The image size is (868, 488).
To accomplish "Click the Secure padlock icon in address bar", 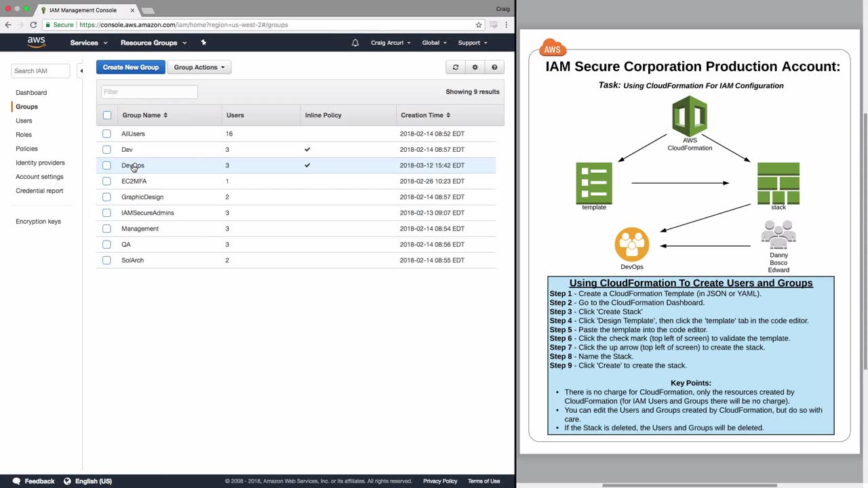I will (x=48, y=24).
